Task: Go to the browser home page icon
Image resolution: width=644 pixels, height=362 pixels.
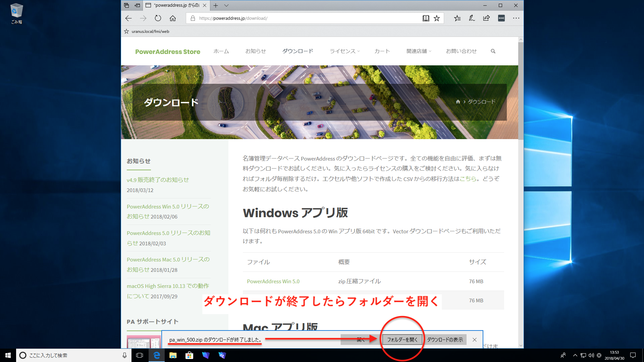Action: 173,18
